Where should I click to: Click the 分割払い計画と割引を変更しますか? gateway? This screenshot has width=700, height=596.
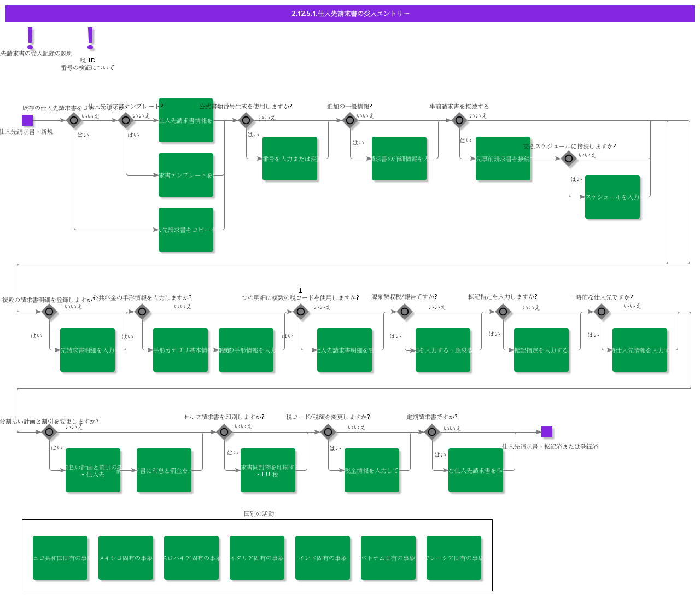pyautogui.click(x=49, y=432)
